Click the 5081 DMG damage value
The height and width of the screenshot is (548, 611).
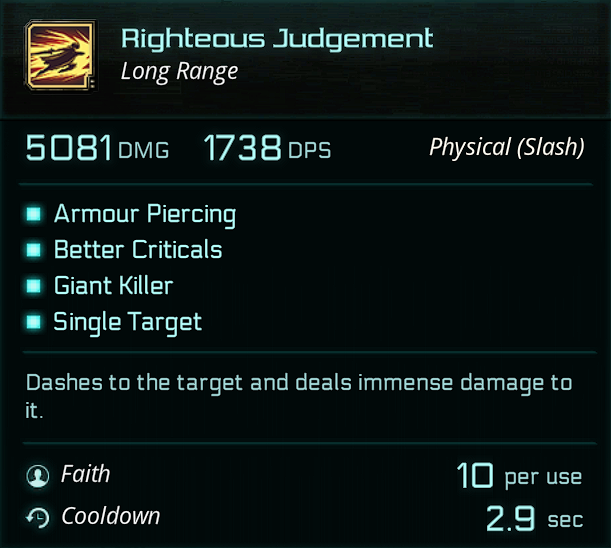(97, 149)
